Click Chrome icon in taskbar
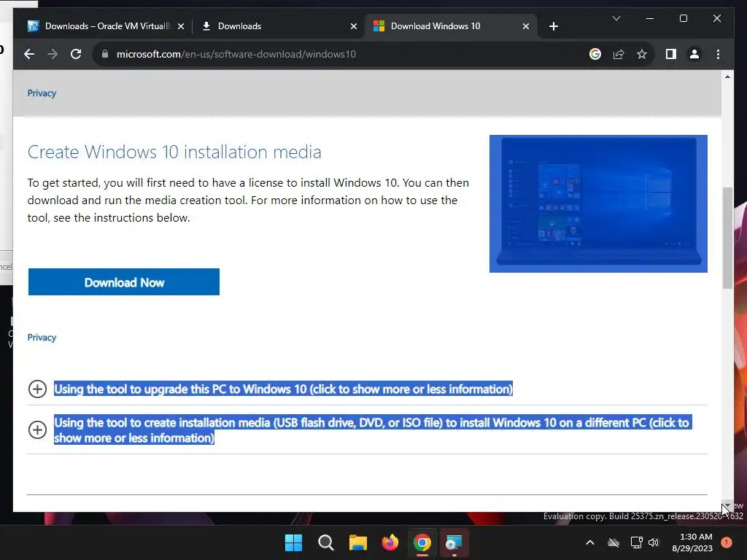 tap(422, 542)
